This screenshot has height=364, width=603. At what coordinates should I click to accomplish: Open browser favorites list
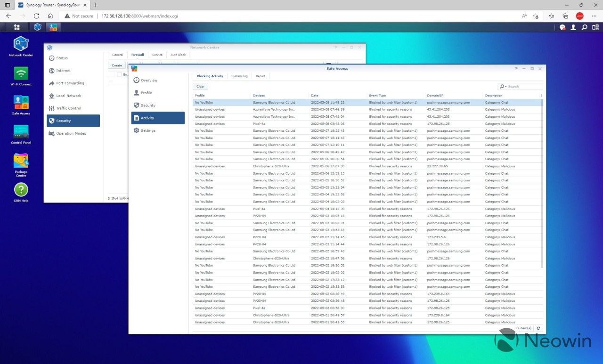point(551,16)
